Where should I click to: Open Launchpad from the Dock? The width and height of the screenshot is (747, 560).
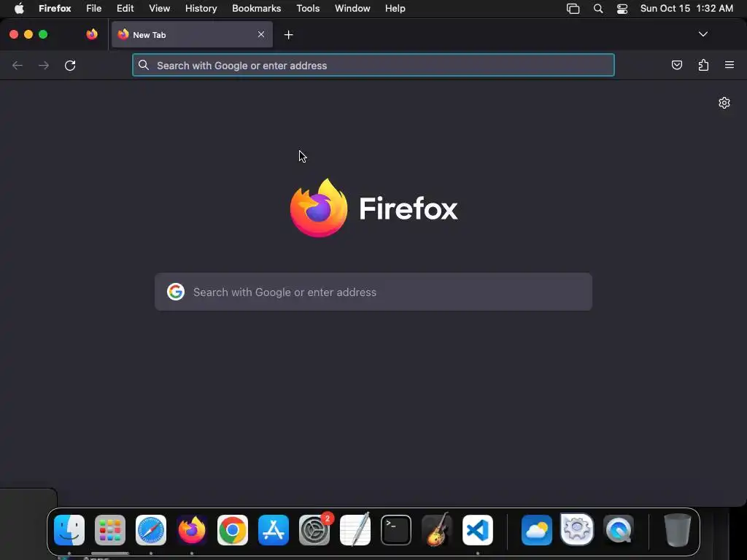[110, 530]
